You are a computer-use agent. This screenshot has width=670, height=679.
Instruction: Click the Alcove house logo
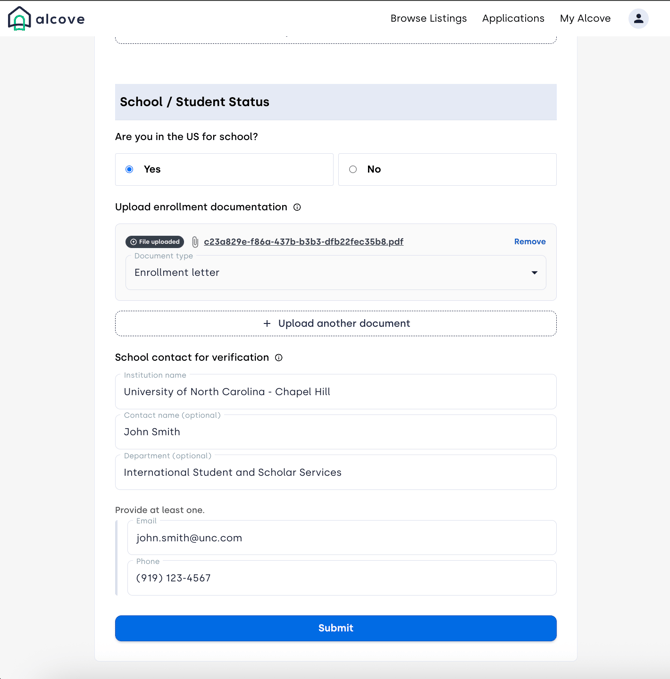click(19, 19)
